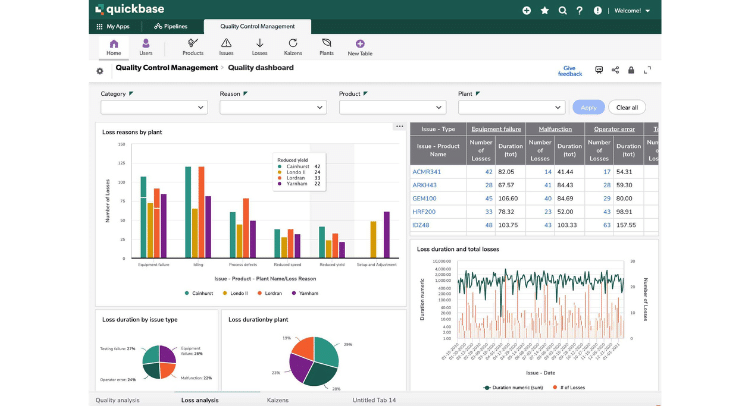The height and width of the screenshot is (406, 750).
Task: Click the 39% slice of Loss duration by plant pie
Action: tap(325, 354)
